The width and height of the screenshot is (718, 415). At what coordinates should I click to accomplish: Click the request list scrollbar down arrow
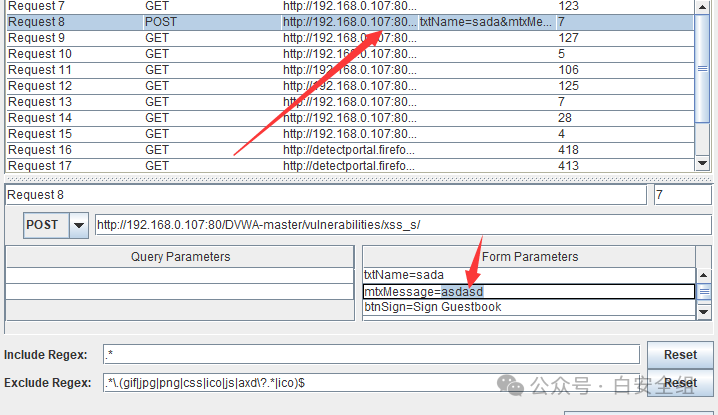702,163
